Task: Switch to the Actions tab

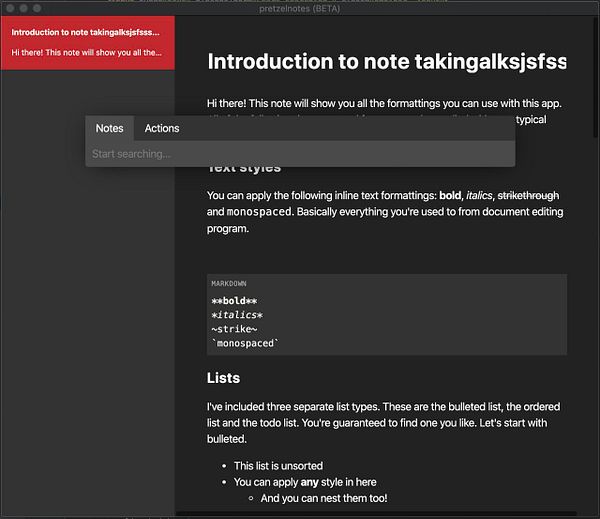Action: 162,128
